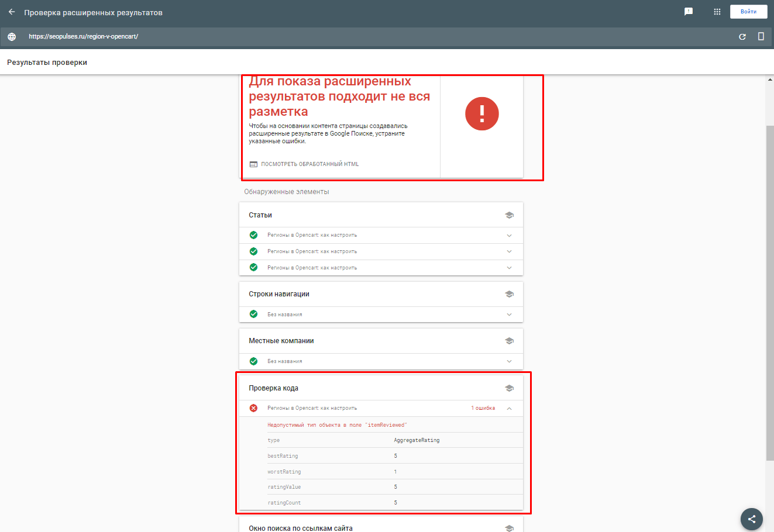This screenshot has width=774, height=532.
Task: Click Без названия under Строки навигации
Action: click(285, 315)
